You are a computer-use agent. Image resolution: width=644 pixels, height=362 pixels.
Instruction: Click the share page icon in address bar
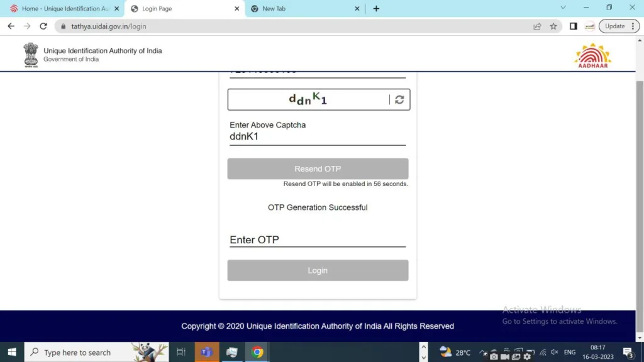coord(537,26)
